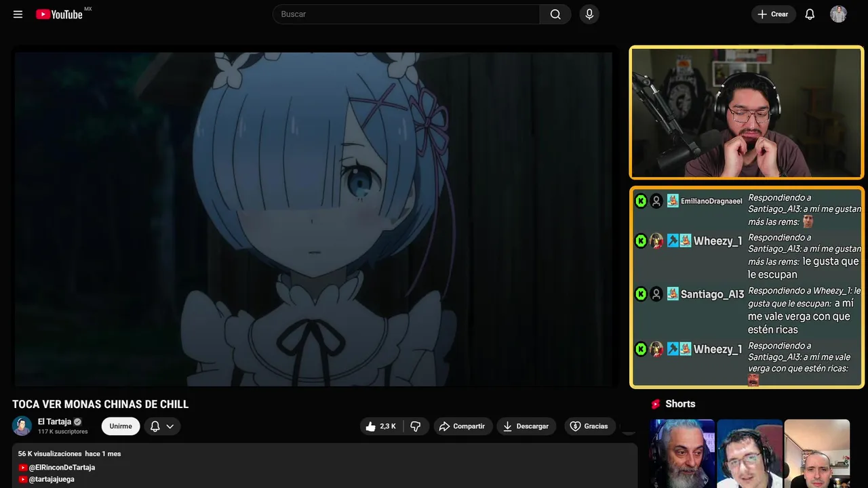Viewport: 868px width, 488px height.
Task: Click the Unirme button
Action: tap(121, 426)
